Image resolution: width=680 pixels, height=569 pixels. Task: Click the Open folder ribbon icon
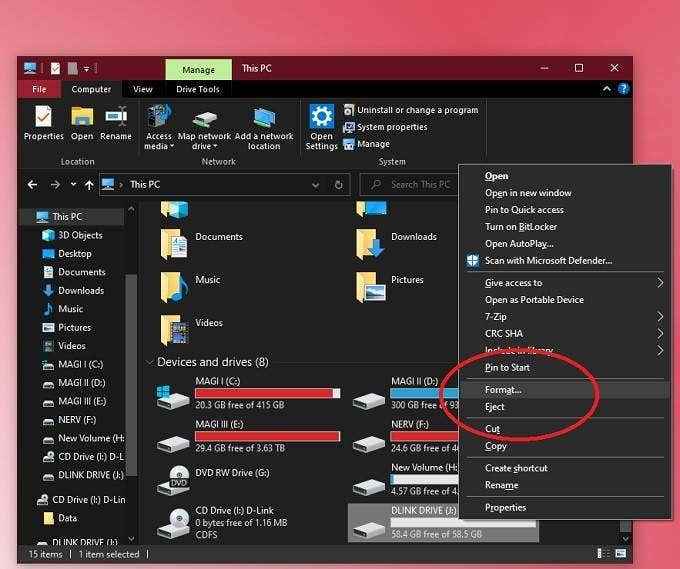(82, 116)
